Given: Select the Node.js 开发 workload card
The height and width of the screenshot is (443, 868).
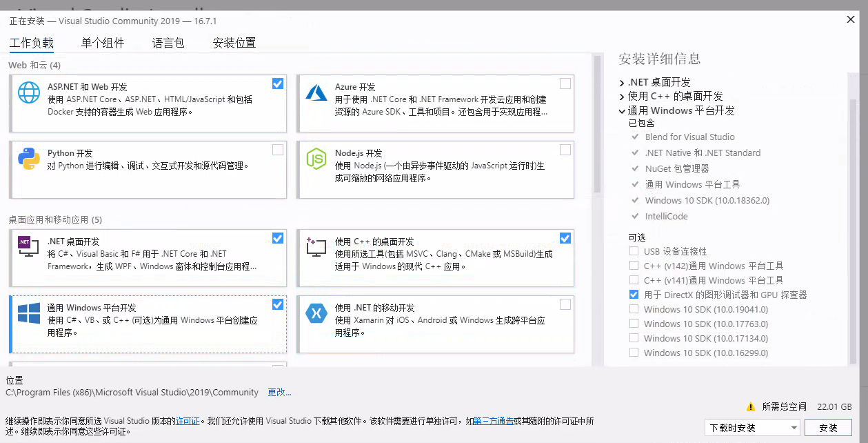Looking at the screenshot, I should point(436,170).
